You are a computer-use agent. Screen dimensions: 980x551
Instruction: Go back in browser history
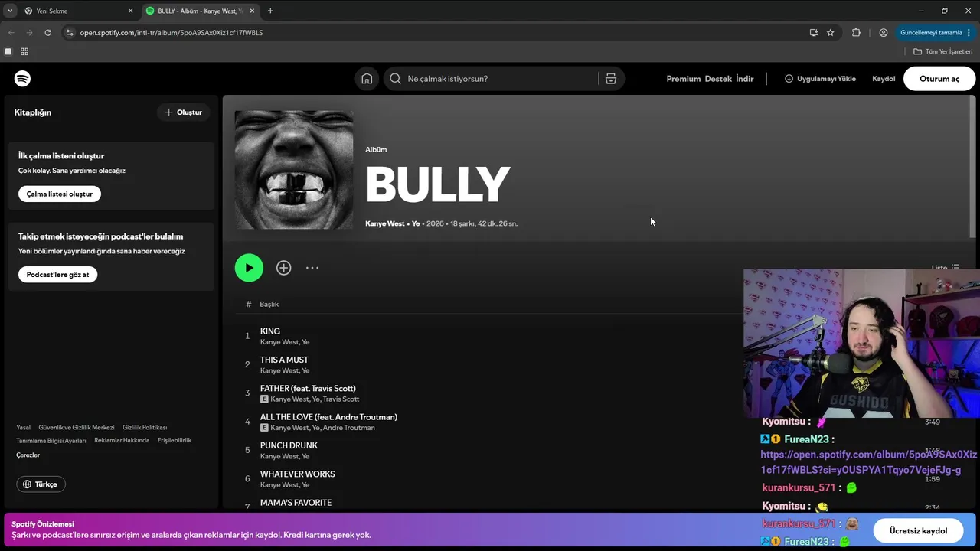(x=11, y=33)
